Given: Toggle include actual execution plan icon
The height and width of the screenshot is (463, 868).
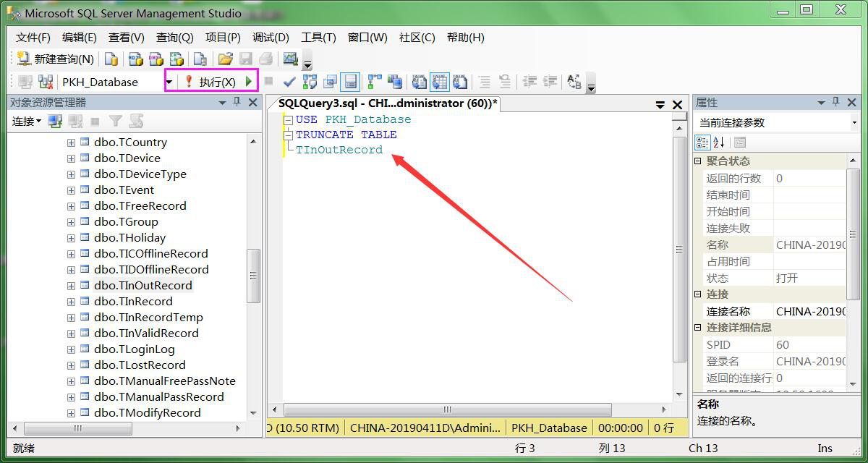Looking at the screenshot, I should coord(375,82).
